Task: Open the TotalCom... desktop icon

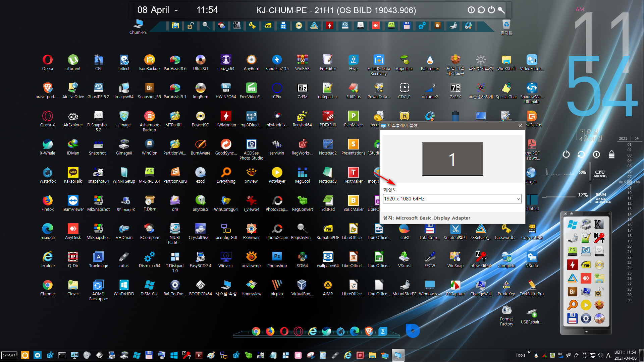Action: click(430, 231)
